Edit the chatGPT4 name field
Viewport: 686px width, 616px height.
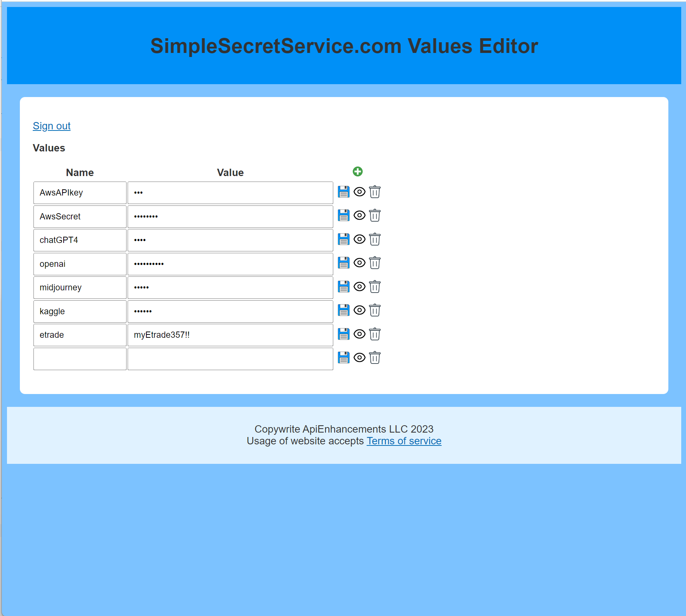80,240
